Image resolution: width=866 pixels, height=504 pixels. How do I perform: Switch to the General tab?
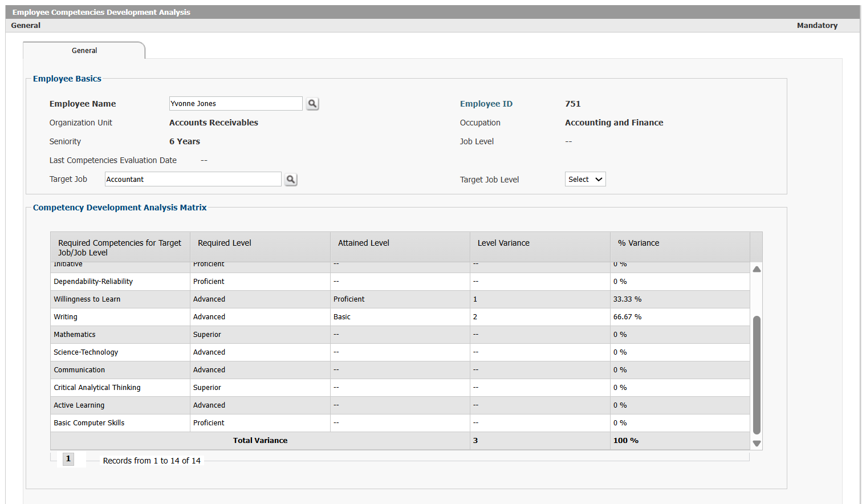click(x=84, y=51)
